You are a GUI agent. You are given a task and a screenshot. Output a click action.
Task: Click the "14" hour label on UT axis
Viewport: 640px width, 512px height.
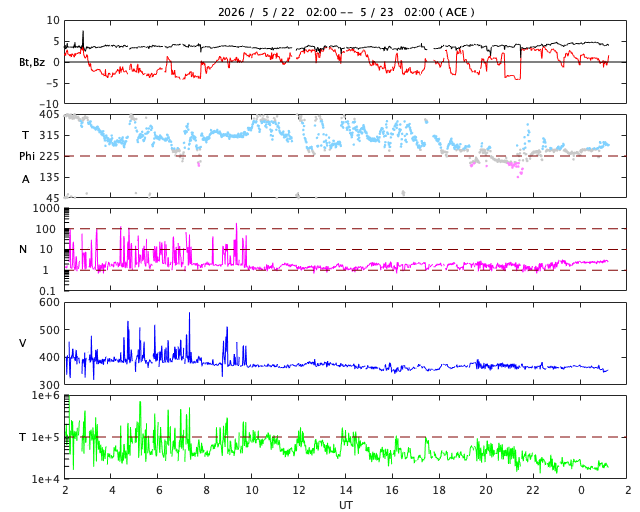[x=346, y=490]
